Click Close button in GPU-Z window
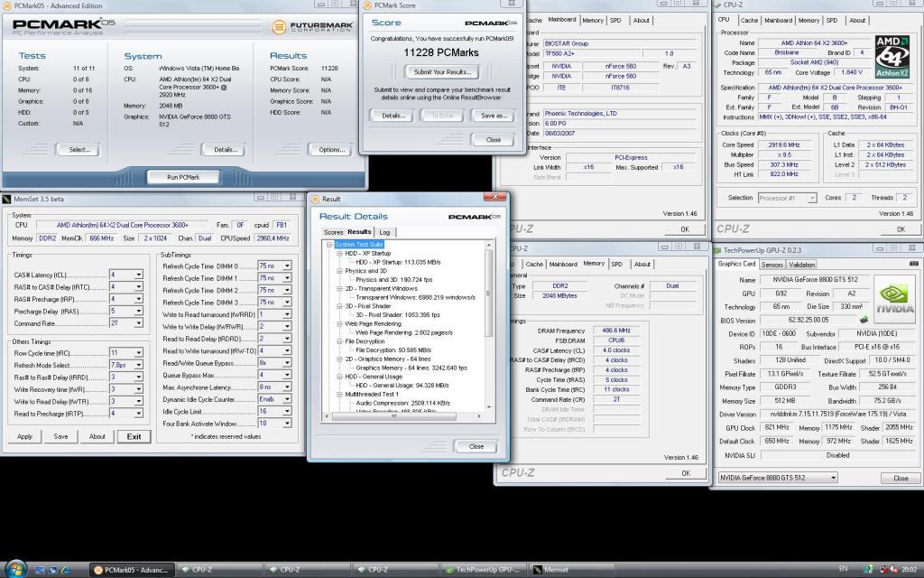Image resolution: width=924 pixels, height=578 pixels. coord(901,479)
